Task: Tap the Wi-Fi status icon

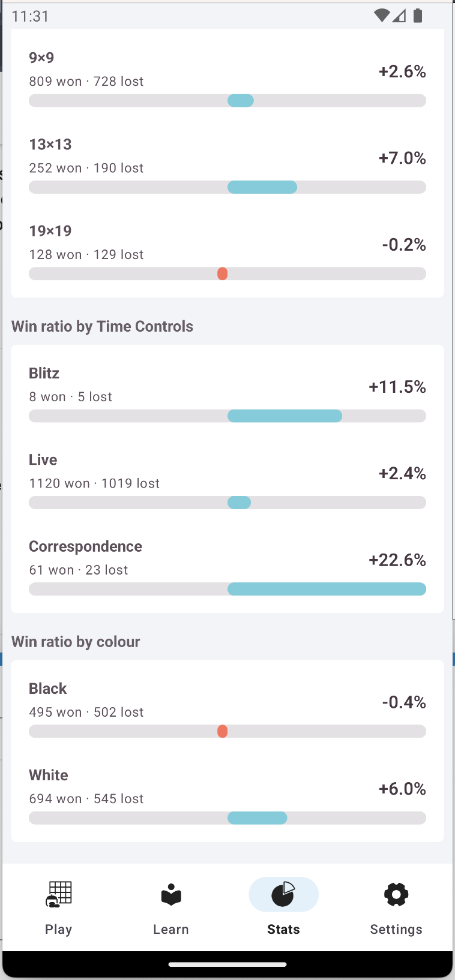Action: tap(382, 16)
